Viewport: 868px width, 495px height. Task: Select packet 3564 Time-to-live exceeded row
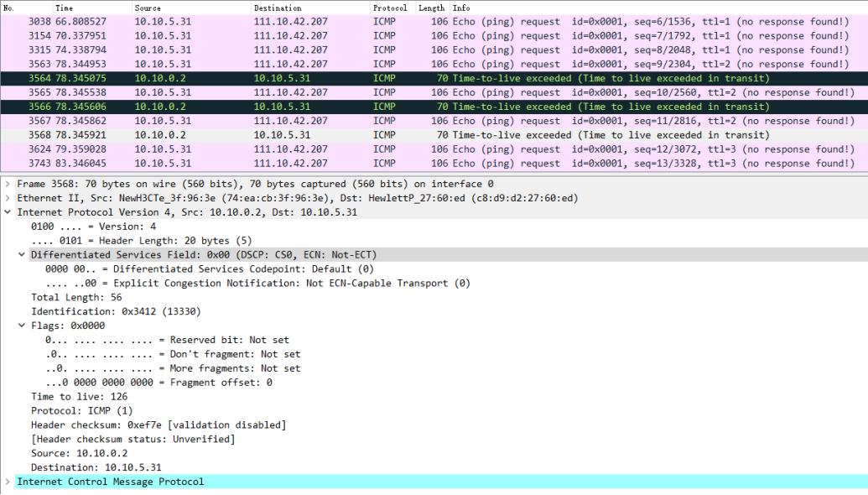coord(434,79)
